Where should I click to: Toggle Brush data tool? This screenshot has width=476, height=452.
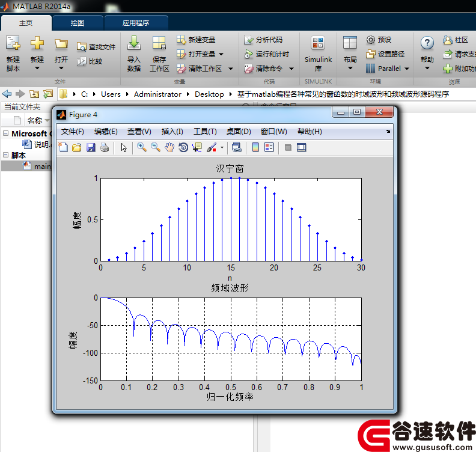tap(212, 147)
